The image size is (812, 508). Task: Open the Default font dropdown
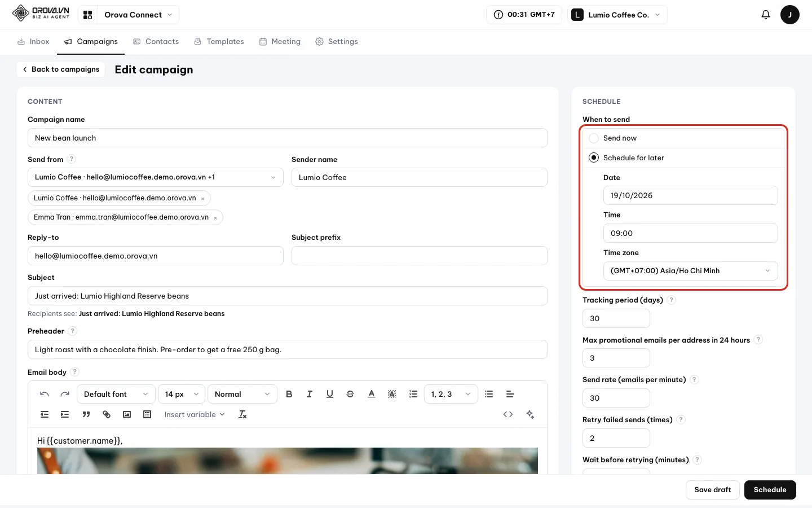pos(116,394)
